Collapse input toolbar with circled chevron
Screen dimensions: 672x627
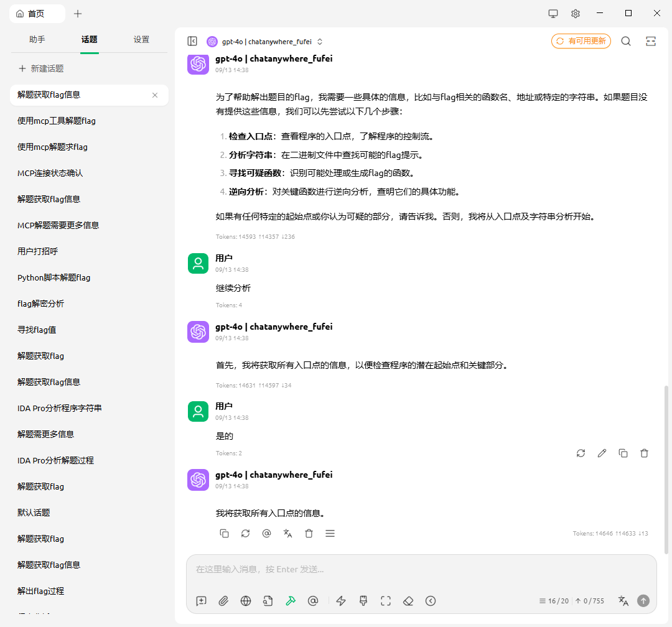pos(431,601)
